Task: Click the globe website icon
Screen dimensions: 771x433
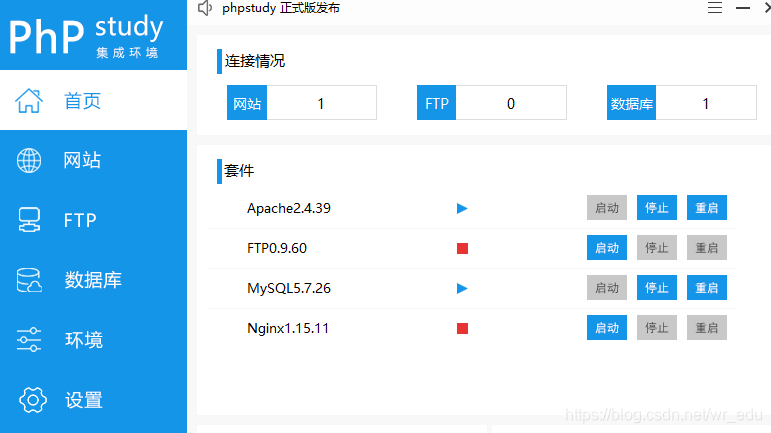Action: pos(29,160)
